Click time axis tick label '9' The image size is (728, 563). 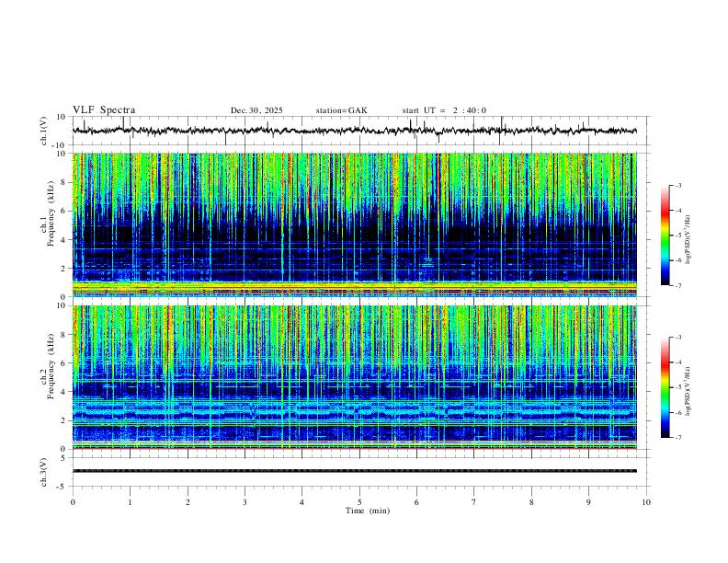pyautogui.click(x=588, y=502)
